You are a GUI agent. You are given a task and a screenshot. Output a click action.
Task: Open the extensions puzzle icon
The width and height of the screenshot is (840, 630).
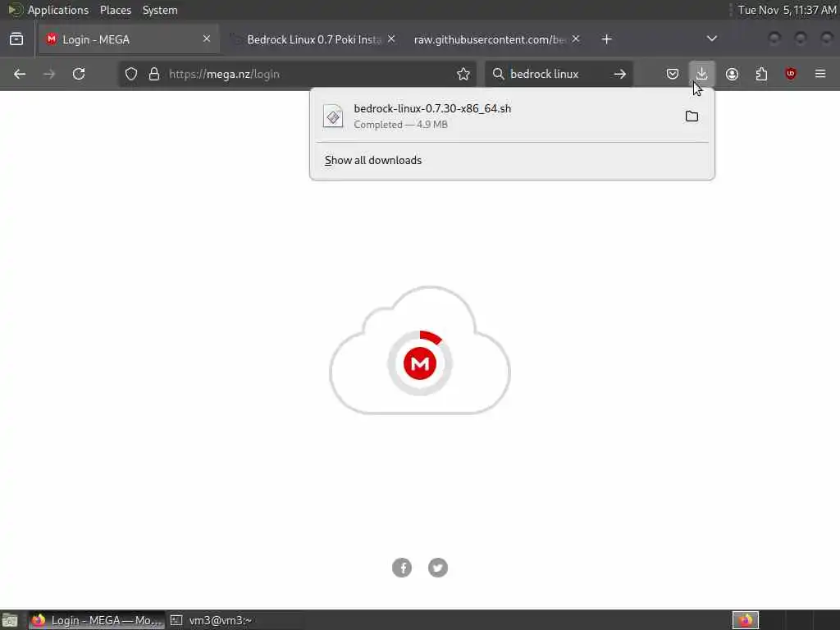click(x=761, y=74)
